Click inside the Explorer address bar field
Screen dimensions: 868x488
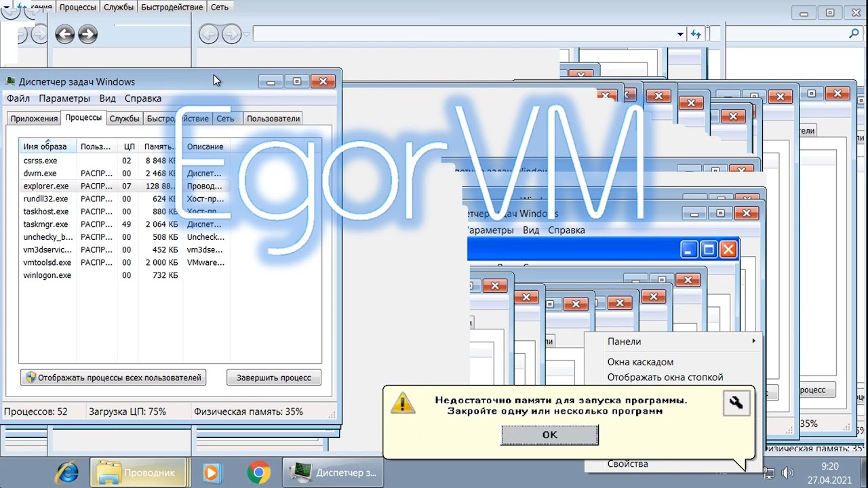click(x=464, y=34)
